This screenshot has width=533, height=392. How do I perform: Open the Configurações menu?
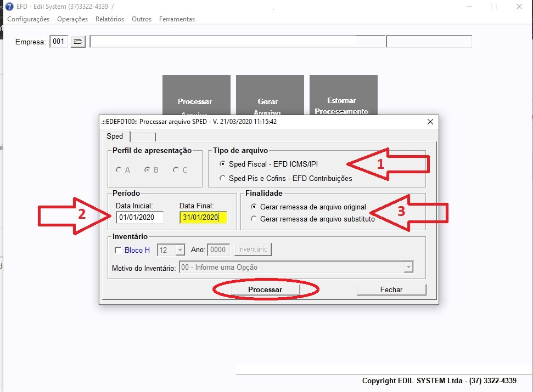28,19
